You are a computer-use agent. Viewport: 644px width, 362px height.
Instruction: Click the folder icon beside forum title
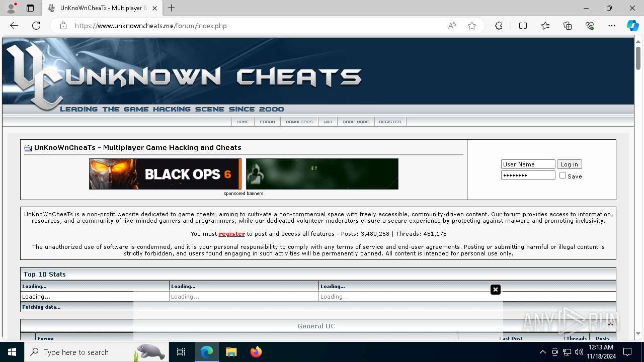point(28,148)
